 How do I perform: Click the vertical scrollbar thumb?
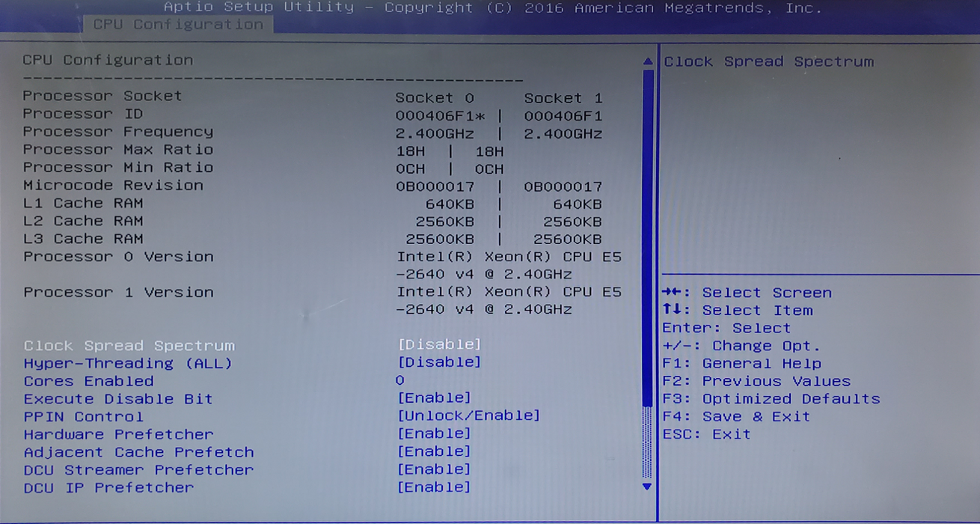pos(648,238)
